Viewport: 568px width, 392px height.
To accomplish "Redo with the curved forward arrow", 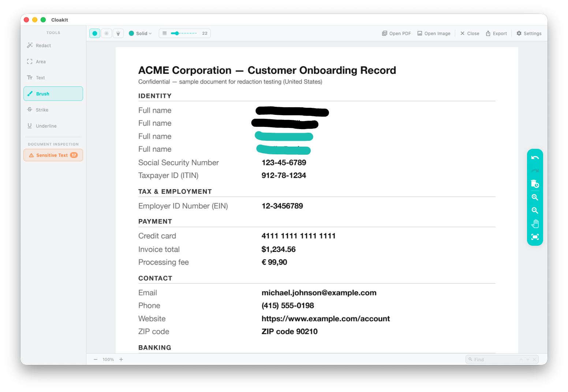I will [535, 171].
